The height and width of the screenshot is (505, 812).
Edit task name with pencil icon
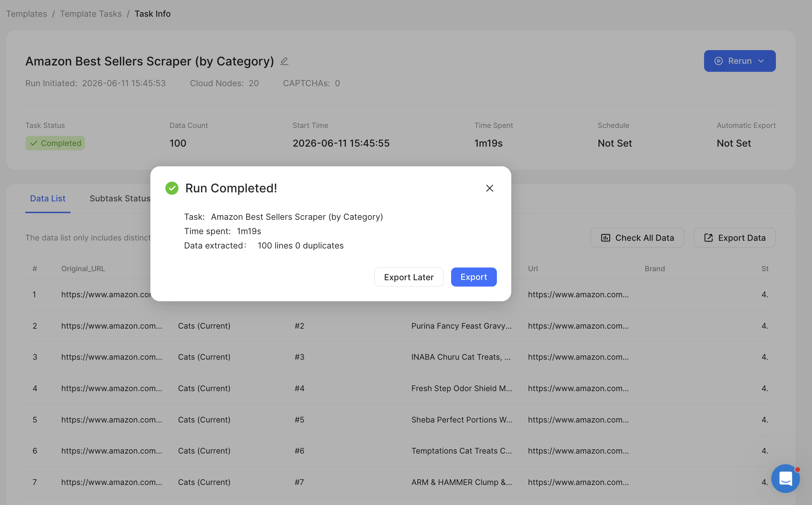pos(284,61)
